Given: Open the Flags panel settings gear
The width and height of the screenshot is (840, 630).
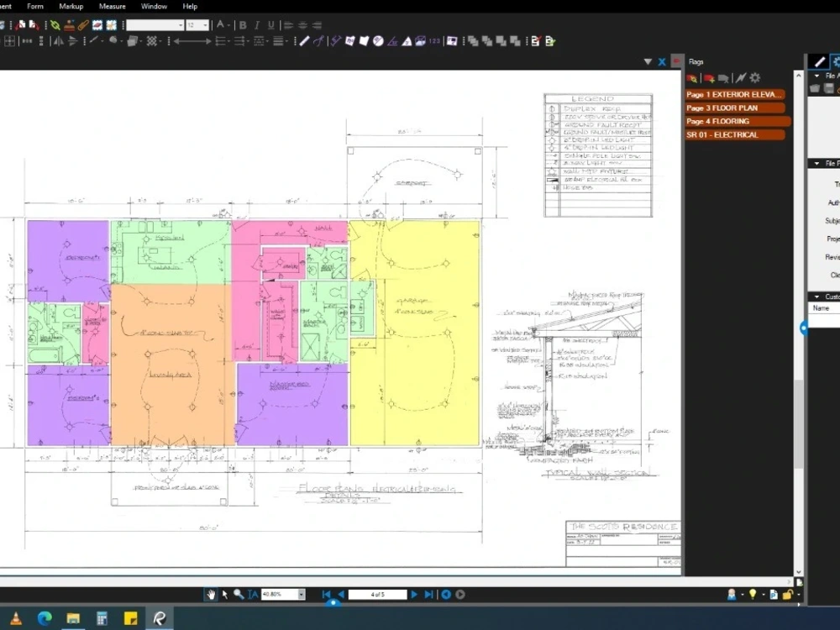Looking at the screenshot, I should click(754, 76).
